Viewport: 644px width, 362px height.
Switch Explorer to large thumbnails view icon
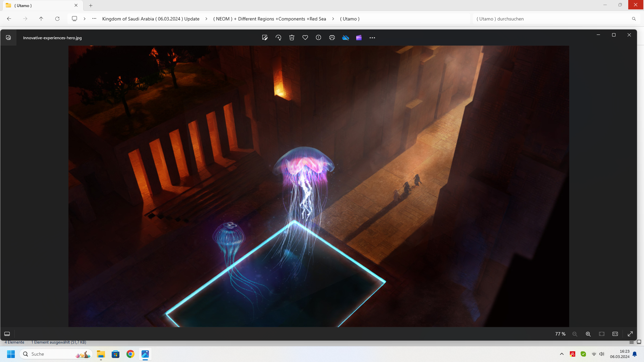click(x=639, y=342)
